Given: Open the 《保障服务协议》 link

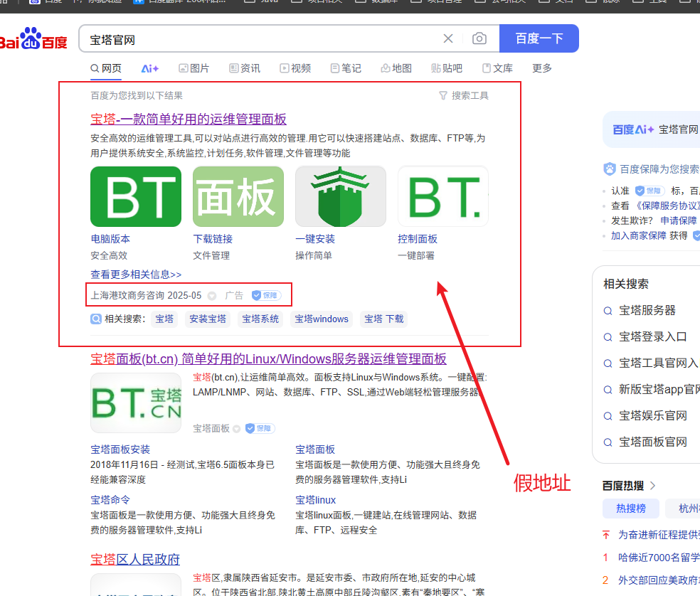Looking at the screenshot, I should tap(667, 206).
